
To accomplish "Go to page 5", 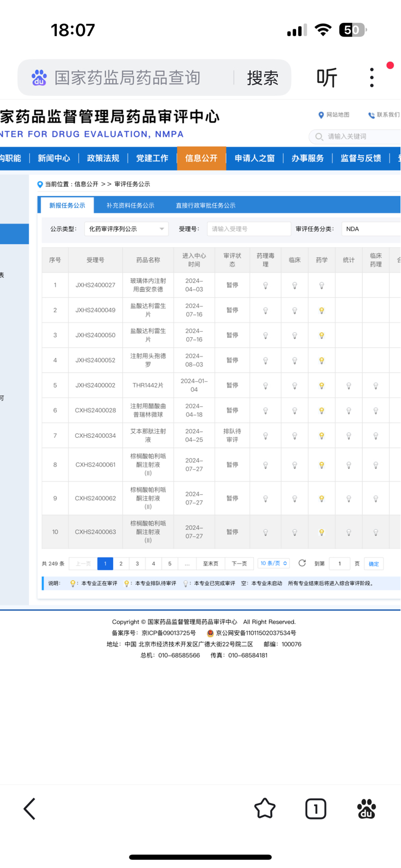I will coord(169,564).
